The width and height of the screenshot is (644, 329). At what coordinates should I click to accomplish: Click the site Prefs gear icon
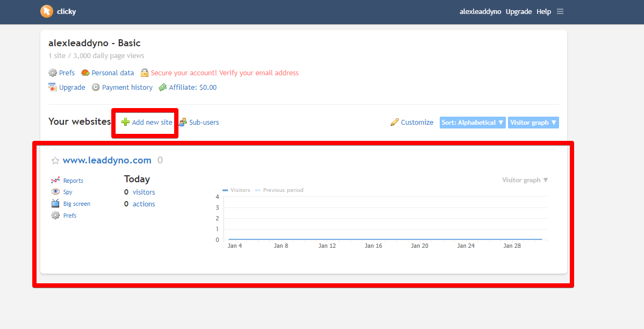[55, 215]
